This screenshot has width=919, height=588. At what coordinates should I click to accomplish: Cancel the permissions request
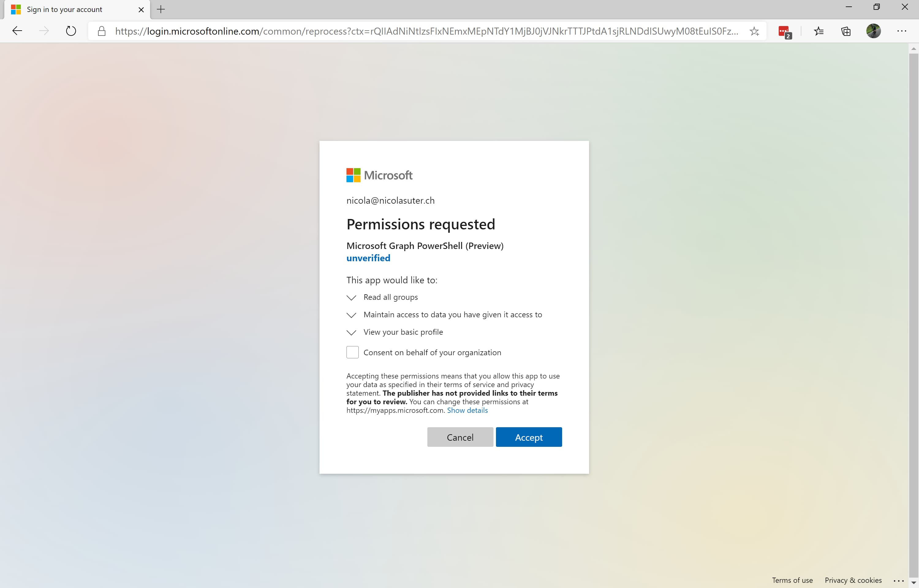[x=460, y=437]
